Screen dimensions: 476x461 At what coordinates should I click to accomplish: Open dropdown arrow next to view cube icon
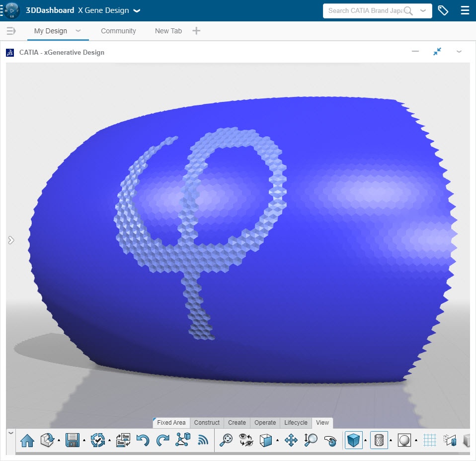click(x=277, y=440)
